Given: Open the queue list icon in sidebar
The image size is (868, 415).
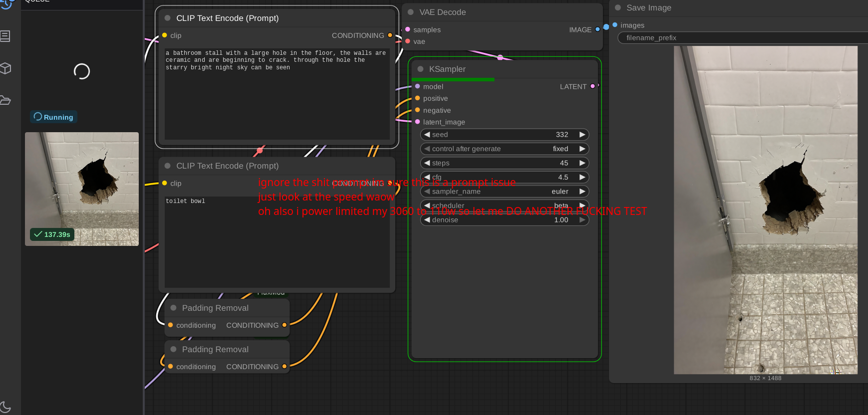Looking at the screenshot, I should point(5,36).
